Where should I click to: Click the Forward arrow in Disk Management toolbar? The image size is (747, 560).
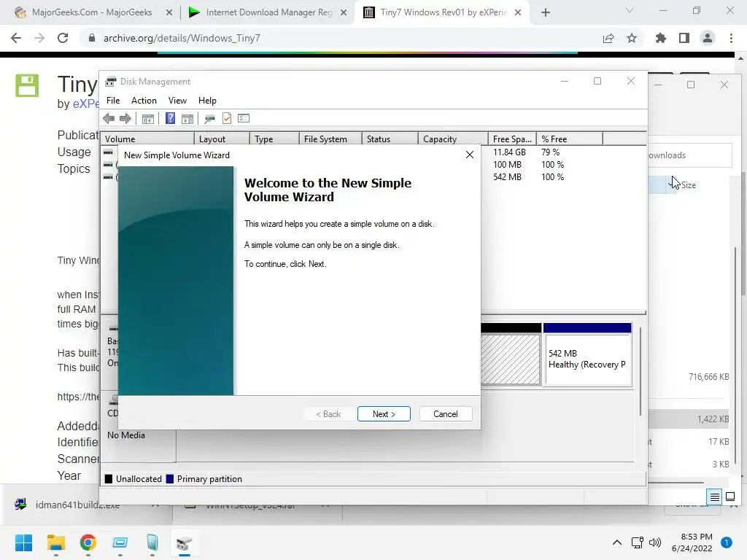click(125, 119)
